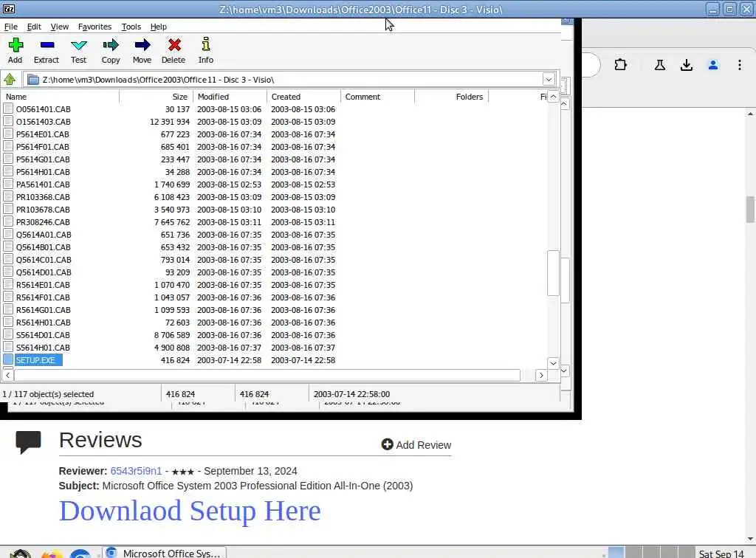
Task: Click the Extract toolbar icon
Action: 47,45
